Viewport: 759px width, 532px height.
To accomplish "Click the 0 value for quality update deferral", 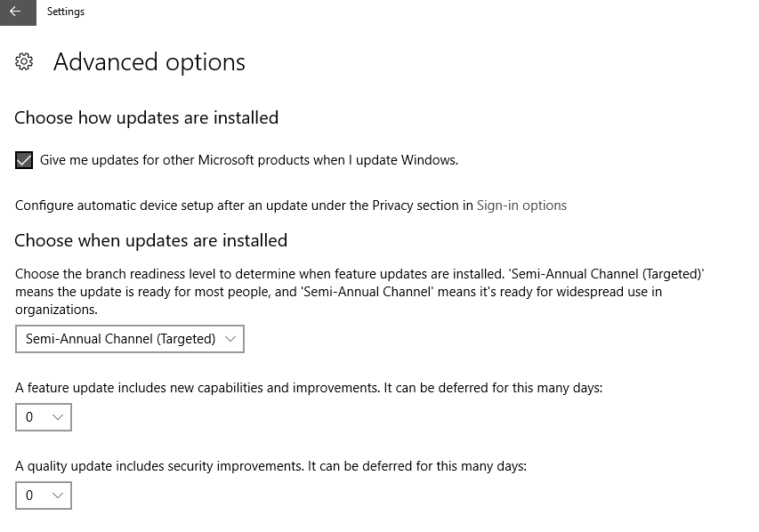I will pyautogui.click(x=29, y=496).
